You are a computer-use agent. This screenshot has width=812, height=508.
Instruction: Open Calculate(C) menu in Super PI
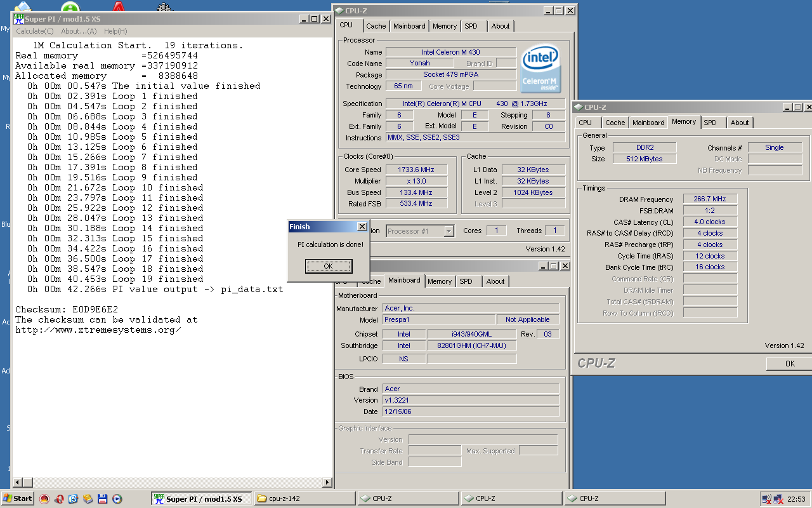pyautogui.click(x=35, y=31)
